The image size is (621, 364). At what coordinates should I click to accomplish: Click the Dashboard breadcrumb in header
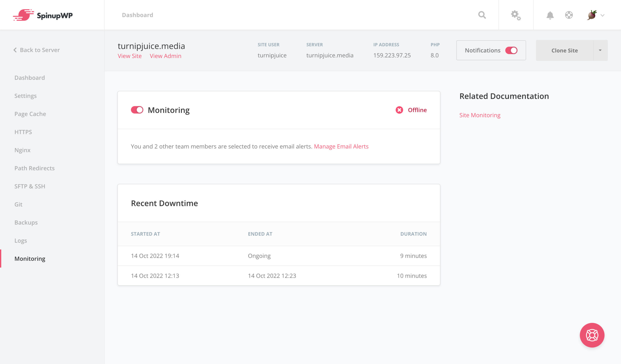click(138, 15)
